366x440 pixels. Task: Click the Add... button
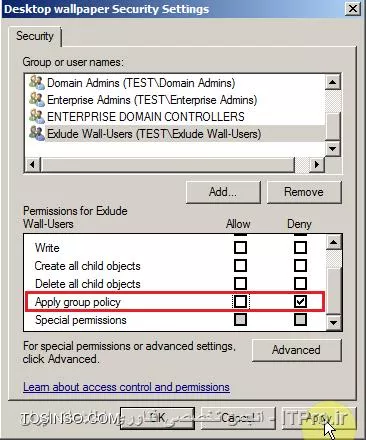[223, 192]
